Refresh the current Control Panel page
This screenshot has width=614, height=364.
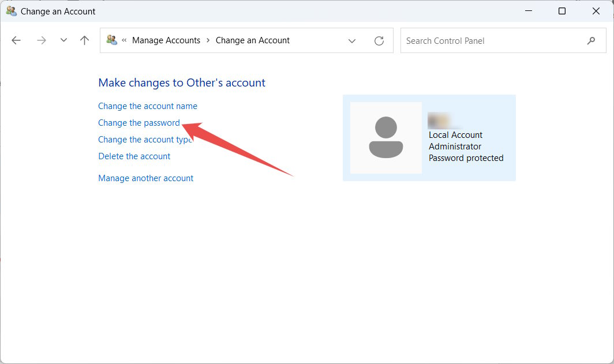[379, 40]
